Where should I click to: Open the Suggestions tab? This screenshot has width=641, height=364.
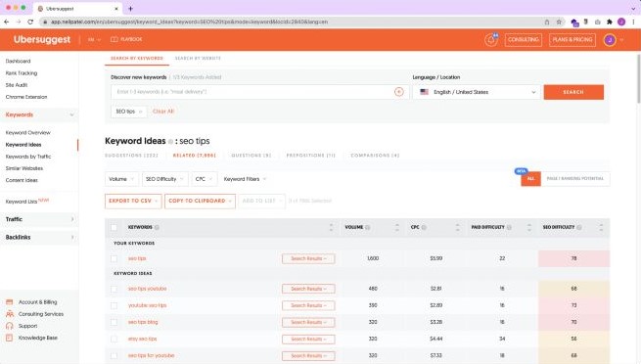pyautogui.click(x=131, y=156)
